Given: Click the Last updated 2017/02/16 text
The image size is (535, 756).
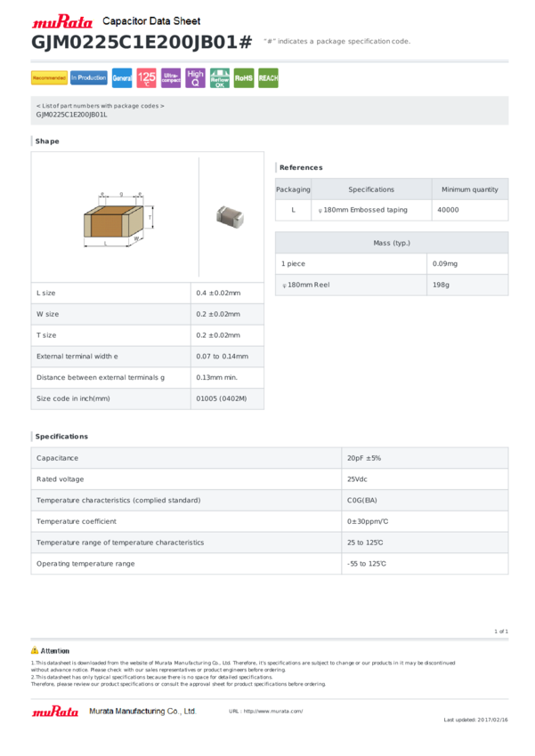Looking at the screenshot, I should 475,720.
